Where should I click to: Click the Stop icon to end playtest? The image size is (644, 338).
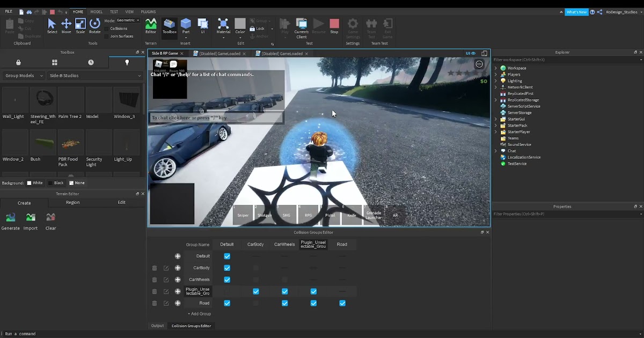[334, 24]
